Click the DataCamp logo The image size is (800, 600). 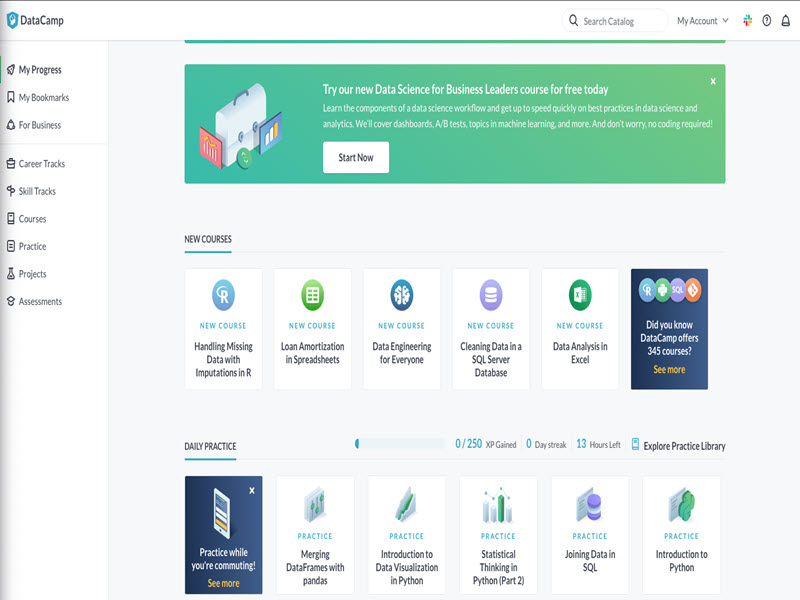coord(35,20)
